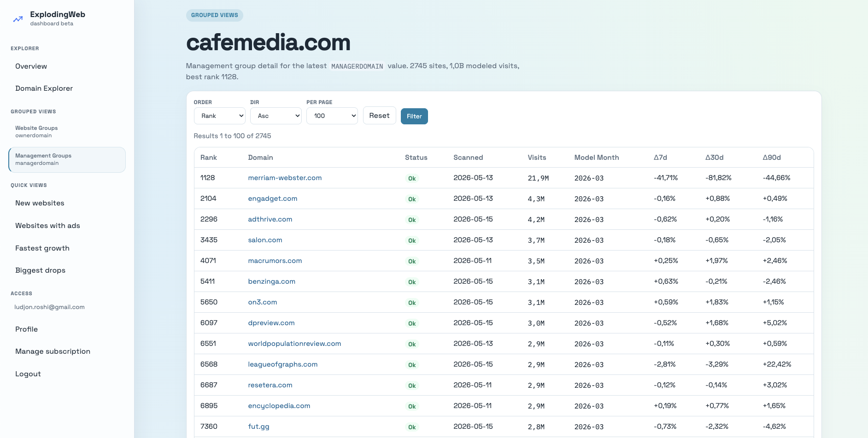
Task: Click rank value 4071 for macrumors.com
Action: 208,261
